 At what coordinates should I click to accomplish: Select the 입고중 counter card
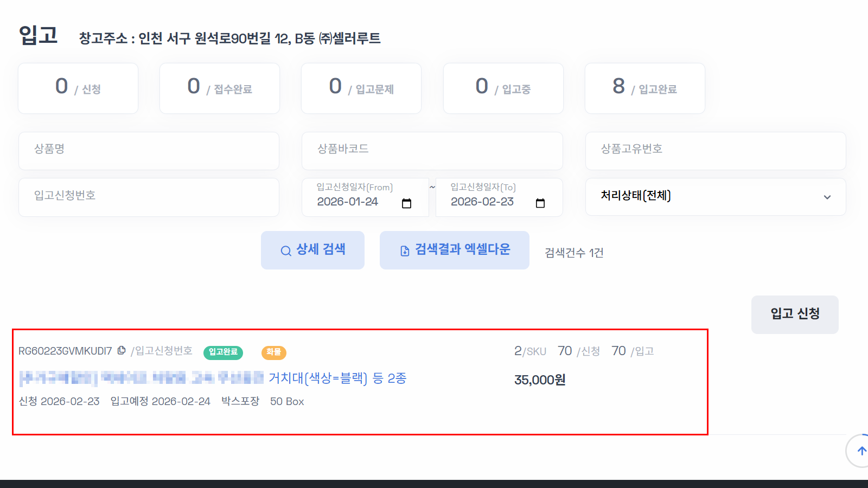pos(503,88)
